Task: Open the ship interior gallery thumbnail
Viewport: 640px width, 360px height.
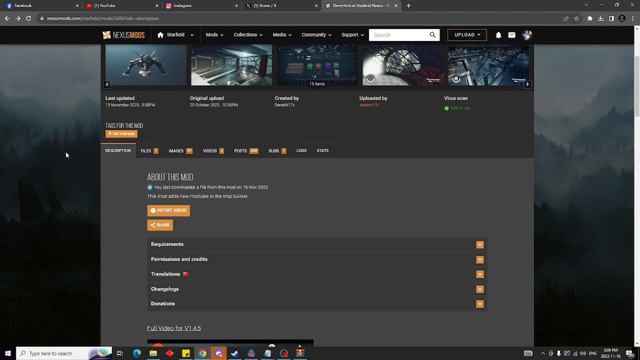Action: pyautogui.click(x=231, y=65)
